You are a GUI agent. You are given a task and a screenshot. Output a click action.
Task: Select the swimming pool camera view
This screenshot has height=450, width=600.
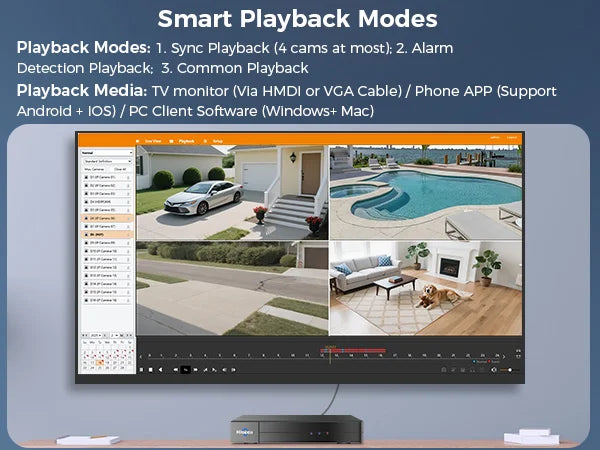(426, 192)
